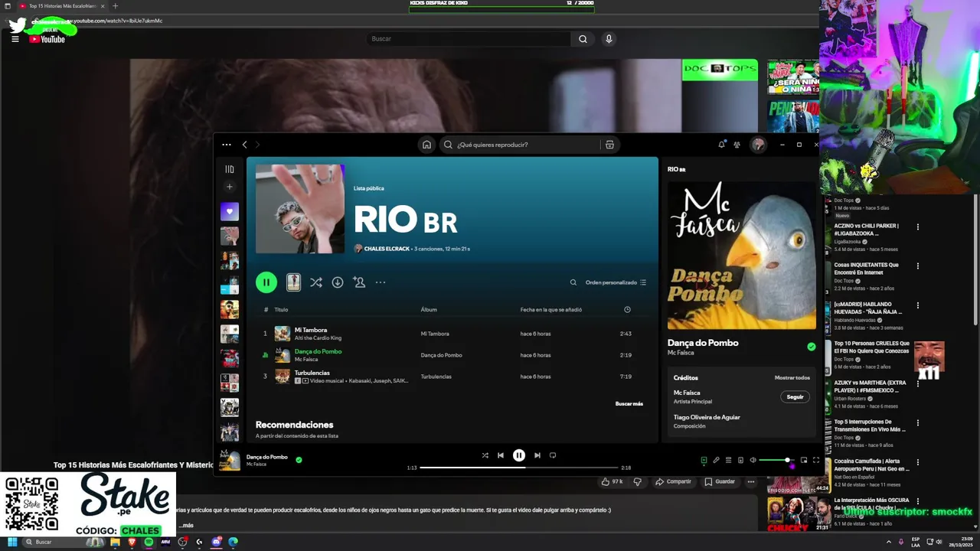The width and height of the screenshot is (980, 551).
Task: Mute Spotify with the speaker icon
Action: pyautogui.click(x=753, y=460)
